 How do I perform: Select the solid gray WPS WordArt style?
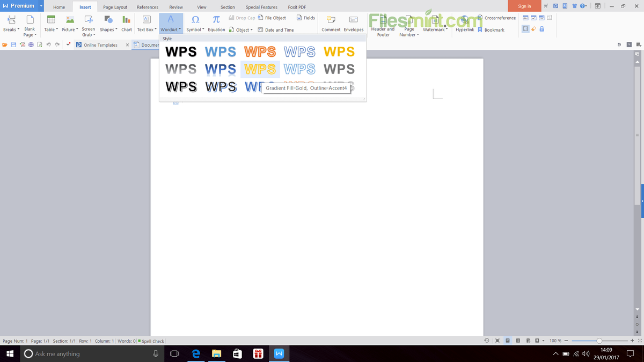pyautogui.click(x=339, y=69)
